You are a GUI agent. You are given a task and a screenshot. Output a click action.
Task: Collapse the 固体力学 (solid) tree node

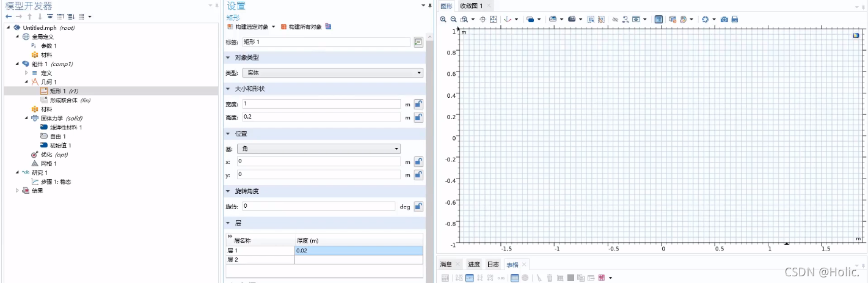[26, 118]
